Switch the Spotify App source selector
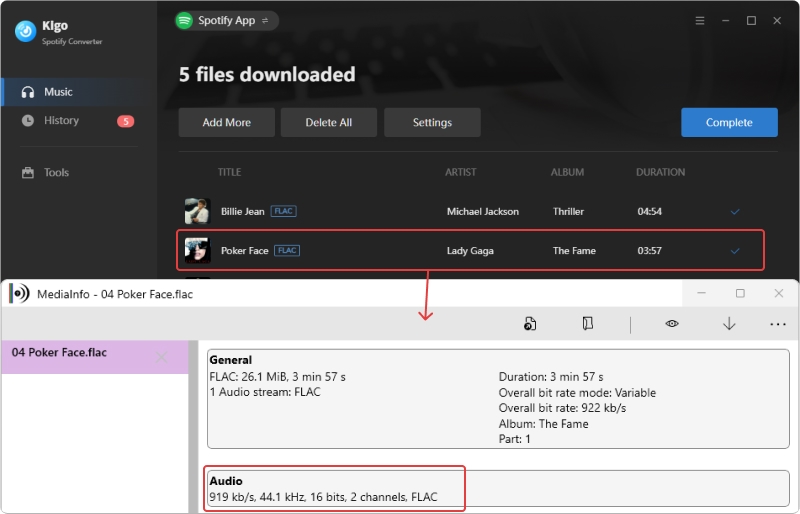 [227, 20]
